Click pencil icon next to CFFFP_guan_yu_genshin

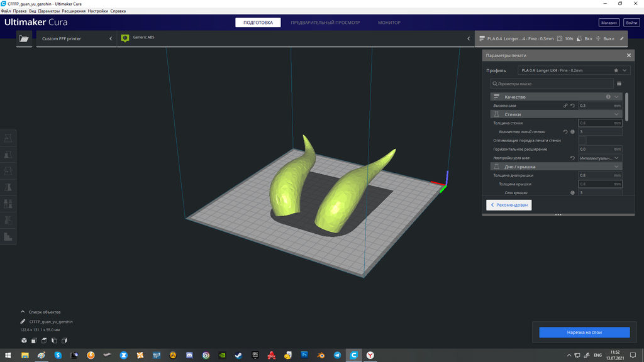point(23,321)
